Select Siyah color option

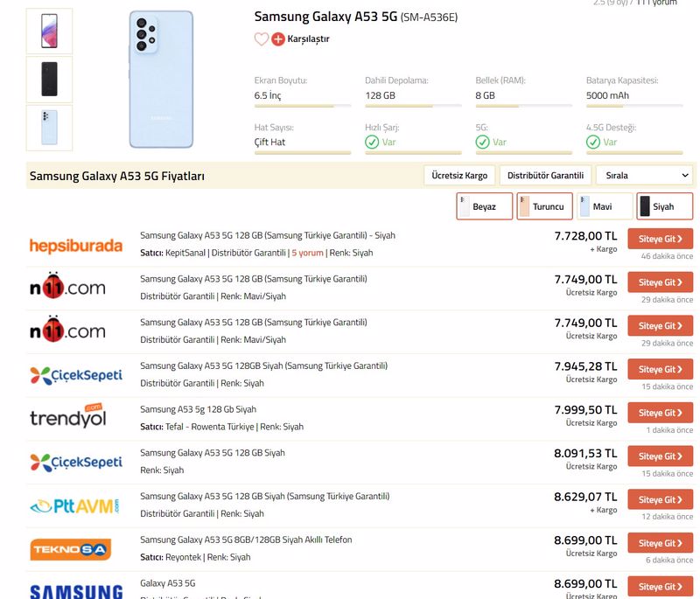click(x=665, y=206)
